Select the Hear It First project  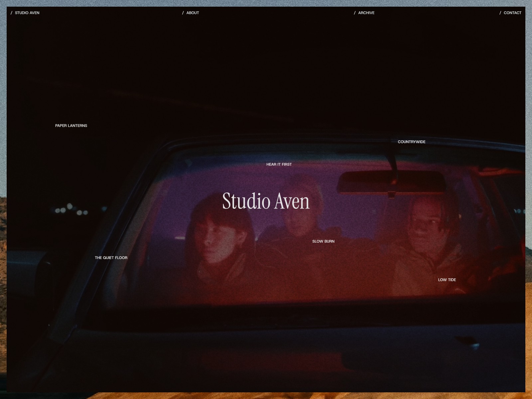(x=279, y=164)
